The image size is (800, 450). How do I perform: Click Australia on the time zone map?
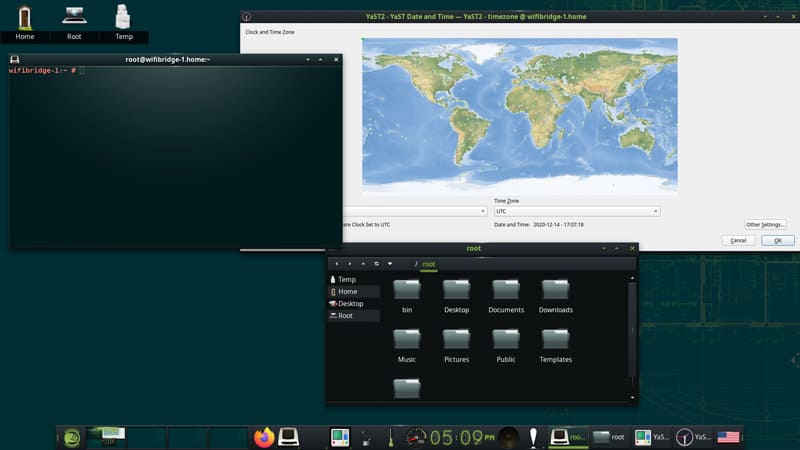pyautogui.click(x=635, y=139)
